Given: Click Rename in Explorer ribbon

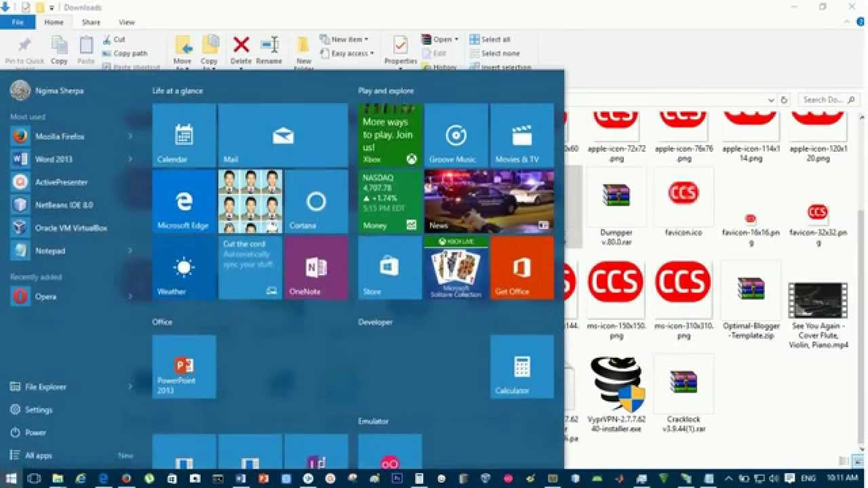Looking at the screenshot, I should click(x=269, y=51).
